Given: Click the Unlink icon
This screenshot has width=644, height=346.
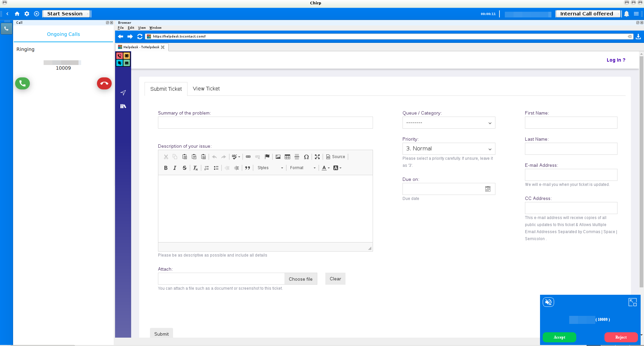Looking at the screenshot, I should tap(258, 157).
